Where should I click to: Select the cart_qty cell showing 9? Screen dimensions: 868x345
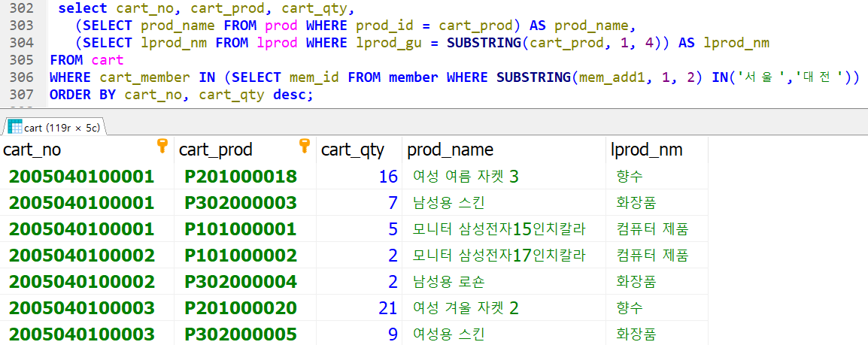(359, 334)
